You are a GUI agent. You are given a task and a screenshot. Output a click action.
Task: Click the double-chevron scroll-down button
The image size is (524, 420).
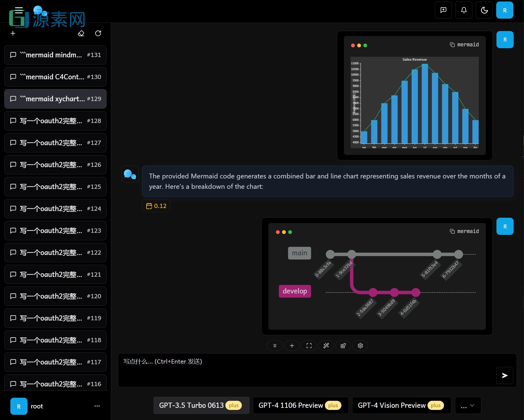[275, 346]
